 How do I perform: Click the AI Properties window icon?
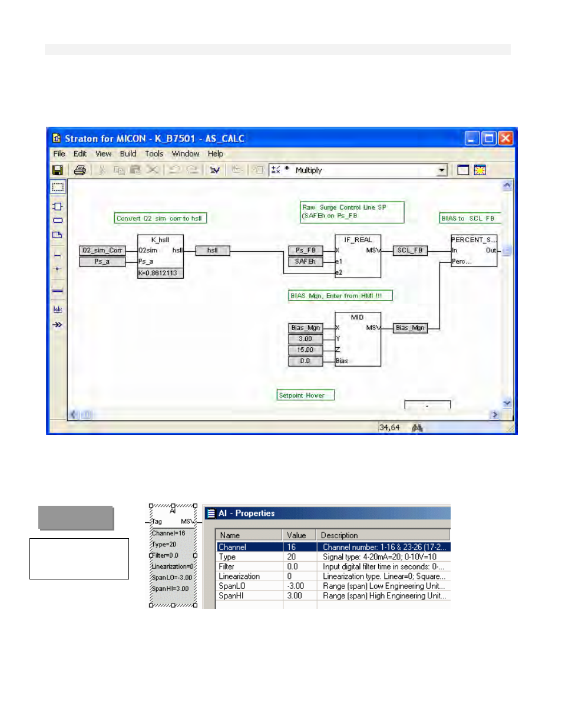[211, 513]
